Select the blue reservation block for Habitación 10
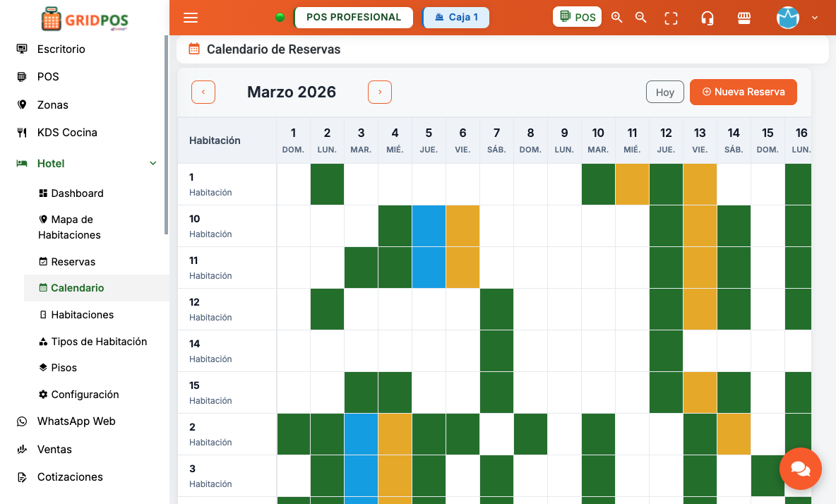The image size is (836, 504). 429,226
